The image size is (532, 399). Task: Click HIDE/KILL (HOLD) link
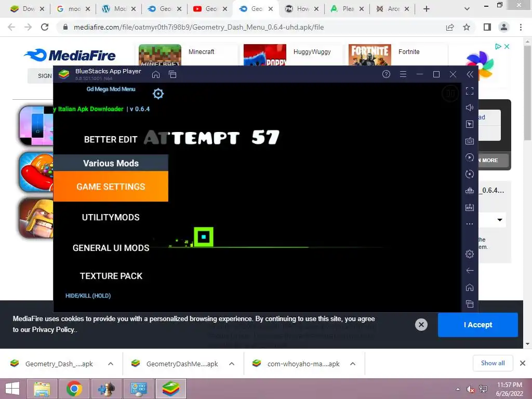[x=88, y=296]
